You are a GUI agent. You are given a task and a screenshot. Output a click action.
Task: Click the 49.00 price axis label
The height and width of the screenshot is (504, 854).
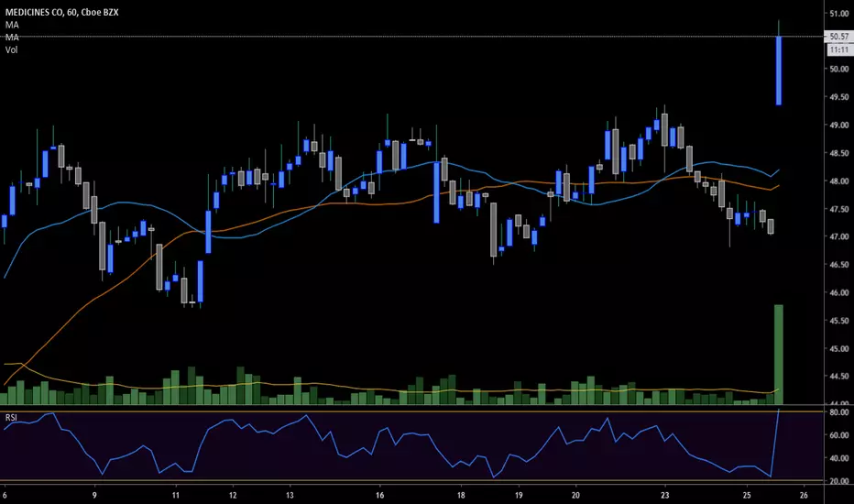click(838, 125)
